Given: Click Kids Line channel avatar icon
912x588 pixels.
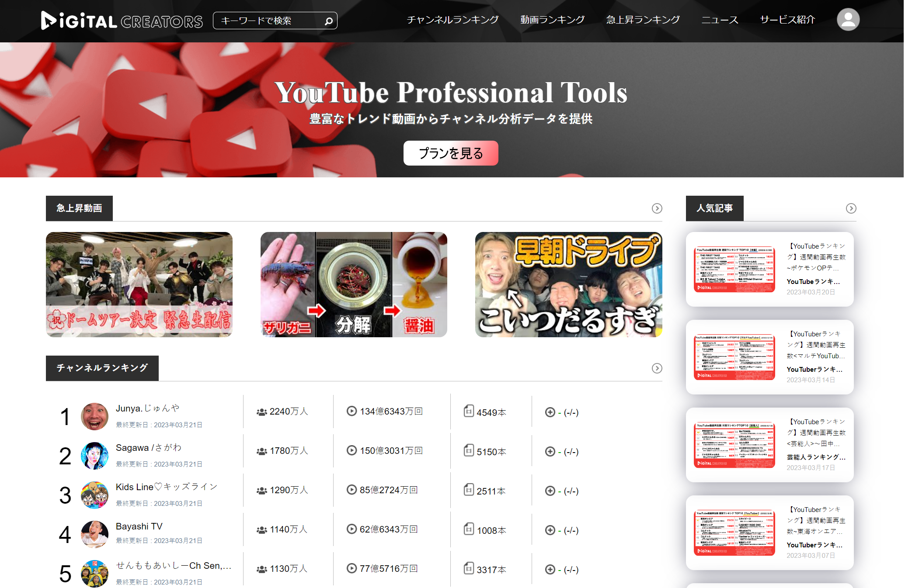Looking at the screenshot, I should [94, 495].
